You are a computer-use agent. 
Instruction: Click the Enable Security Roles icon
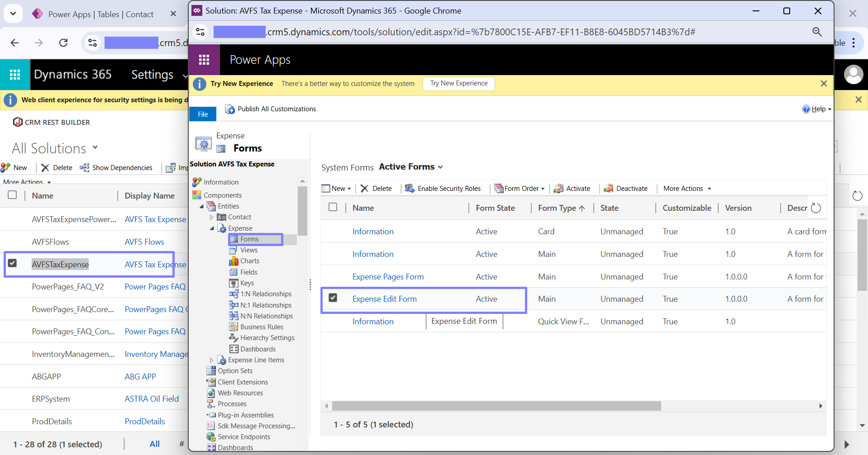coord(410,188)
